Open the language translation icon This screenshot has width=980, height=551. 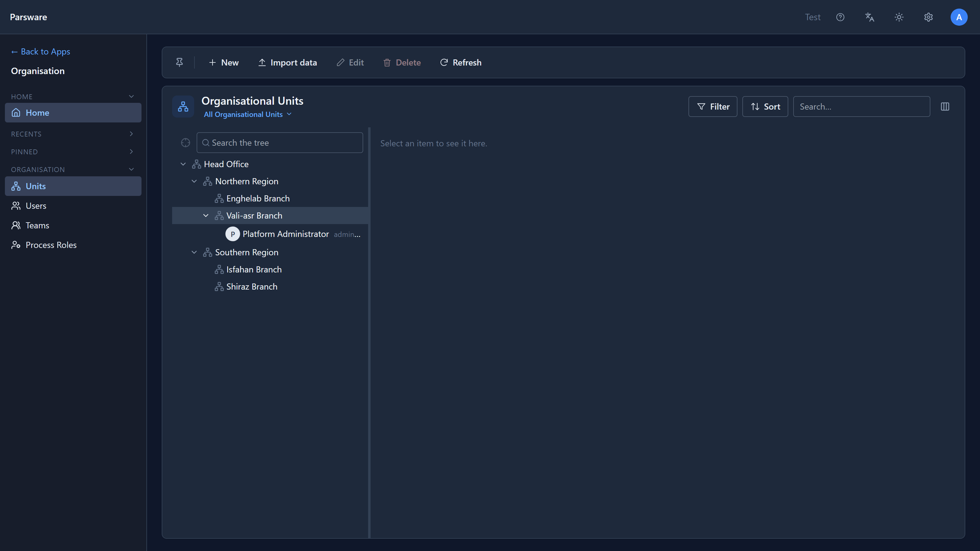click(869, 17)
